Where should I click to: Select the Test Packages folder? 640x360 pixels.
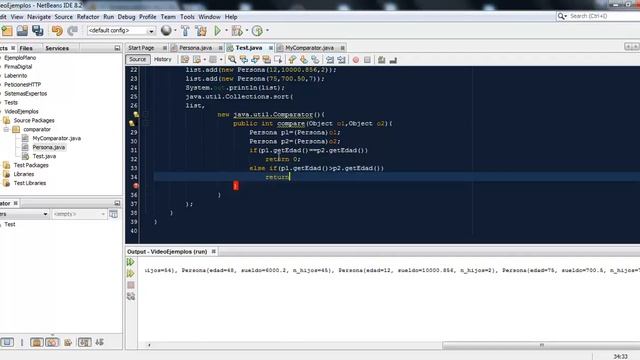(x=31, y=165)
